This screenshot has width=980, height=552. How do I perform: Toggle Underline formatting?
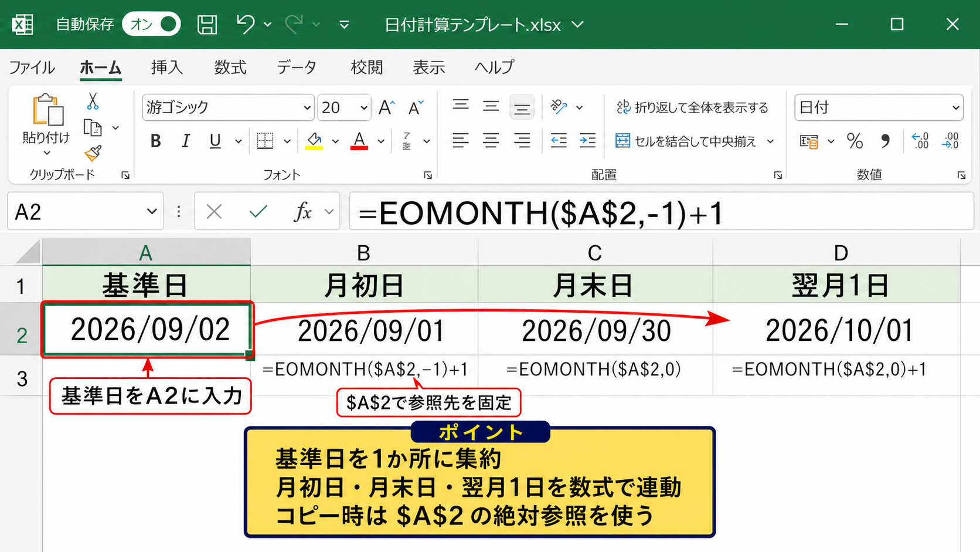(x=215, y=141)
